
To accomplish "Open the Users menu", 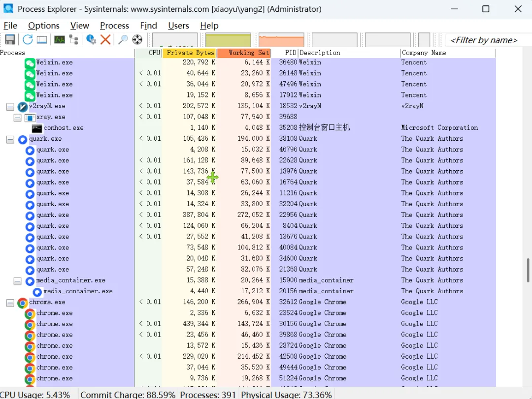I will point(178,26).
